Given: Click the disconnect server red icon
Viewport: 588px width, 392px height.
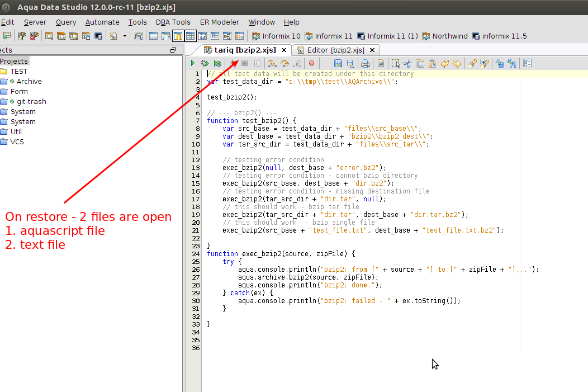Looking at the screenshot, I should pos(34,36).
